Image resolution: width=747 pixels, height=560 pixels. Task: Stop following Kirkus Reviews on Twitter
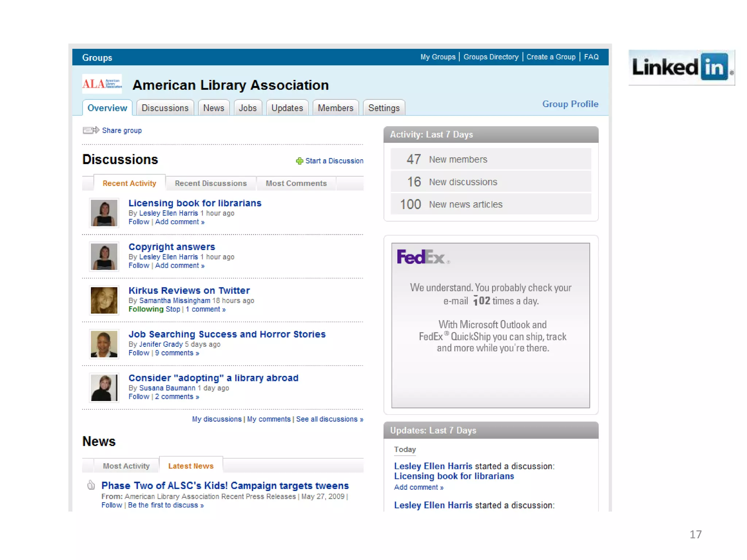coord(173,309)
